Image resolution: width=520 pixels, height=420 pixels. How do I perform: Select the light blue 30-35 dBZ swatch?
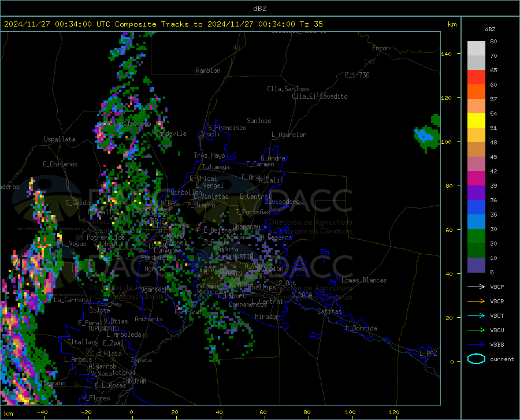476,222
